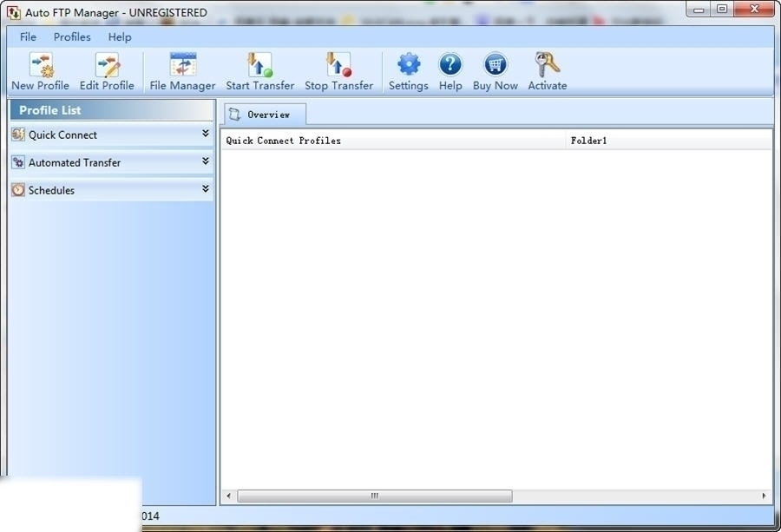Close the Auto FTP Manager window
This screenshot has height=532, width=781.
pyautogui.click(x=754, y=10)
